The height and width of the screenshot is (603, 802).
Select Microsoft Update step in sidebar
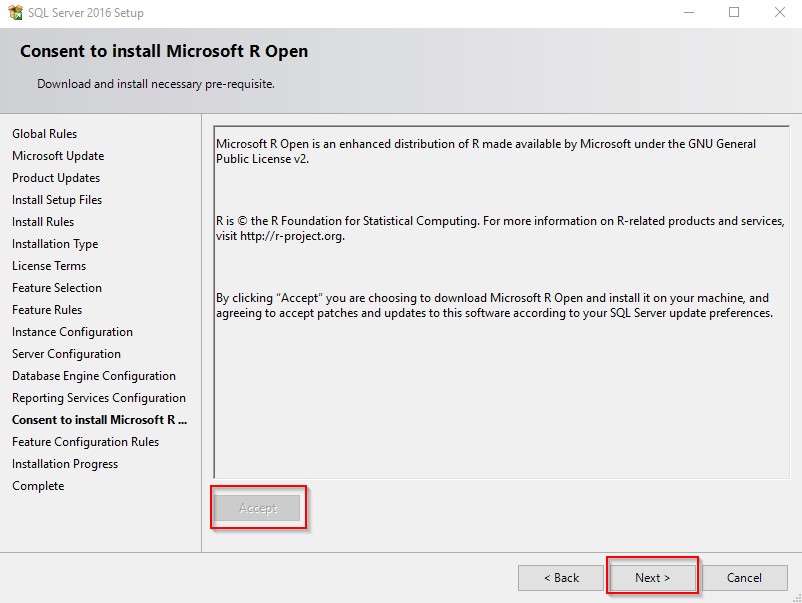pyautogui.click(x=58, y=155)
